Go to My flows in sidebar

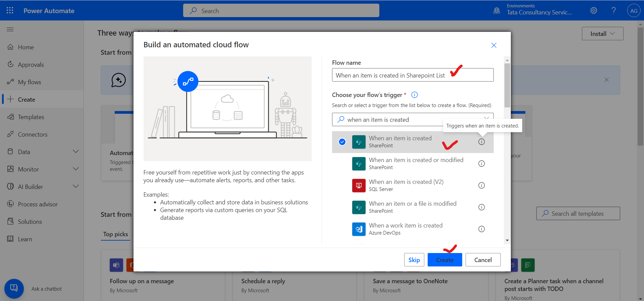[x=30, y=82]
